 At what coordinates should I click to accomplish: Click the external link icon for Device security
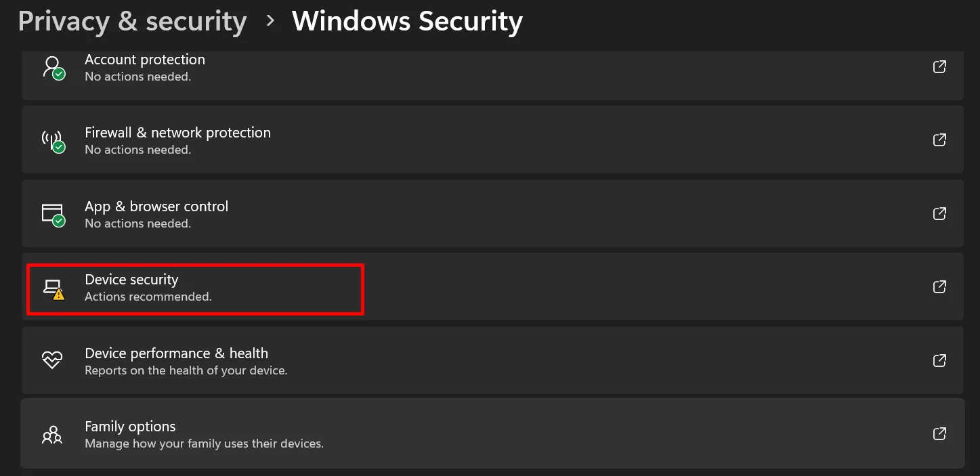click(x=939, y=286)
